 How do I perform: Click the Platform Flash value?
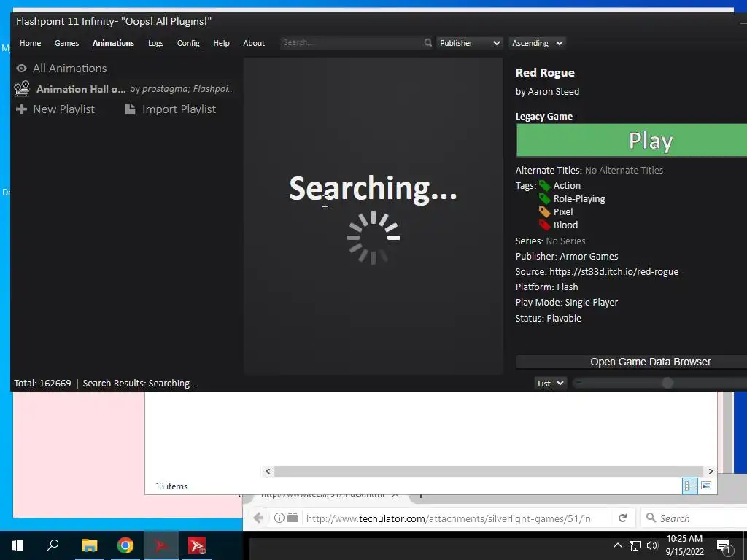(x=568, y=287)
